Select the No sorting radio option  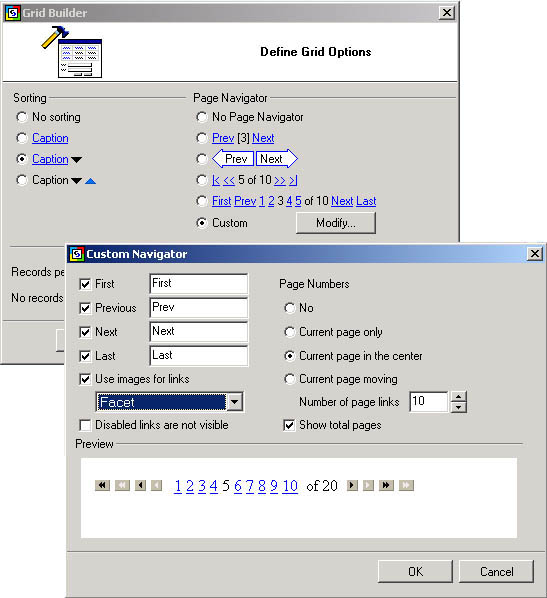tap(22, 117)
